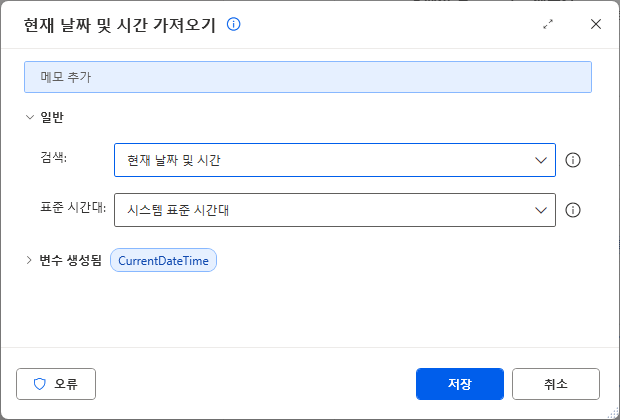
Task: Open the 오류 error handling button
Action: tap(56, 384)
